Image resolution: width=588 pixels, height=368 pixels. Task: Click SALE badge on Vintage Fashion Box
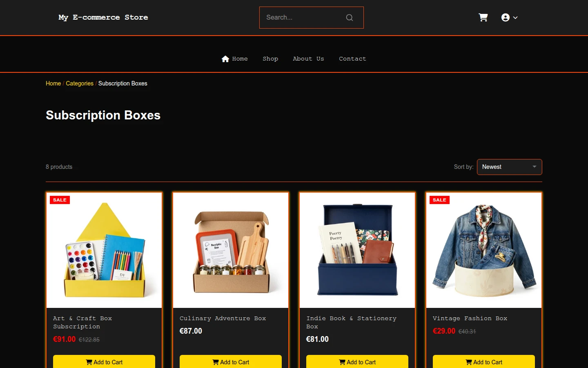coord(439,200)
